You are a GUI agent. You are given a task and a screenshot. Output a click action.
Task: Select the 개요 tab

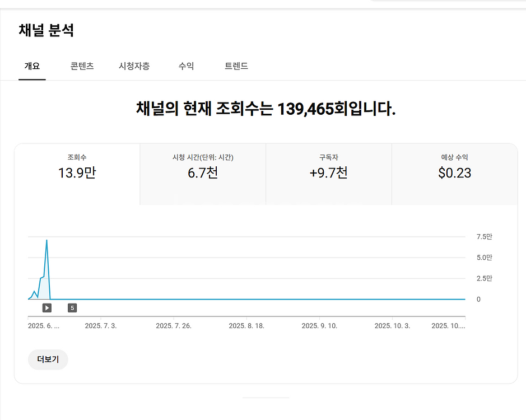pyautogui.click(x=32, y=66)
